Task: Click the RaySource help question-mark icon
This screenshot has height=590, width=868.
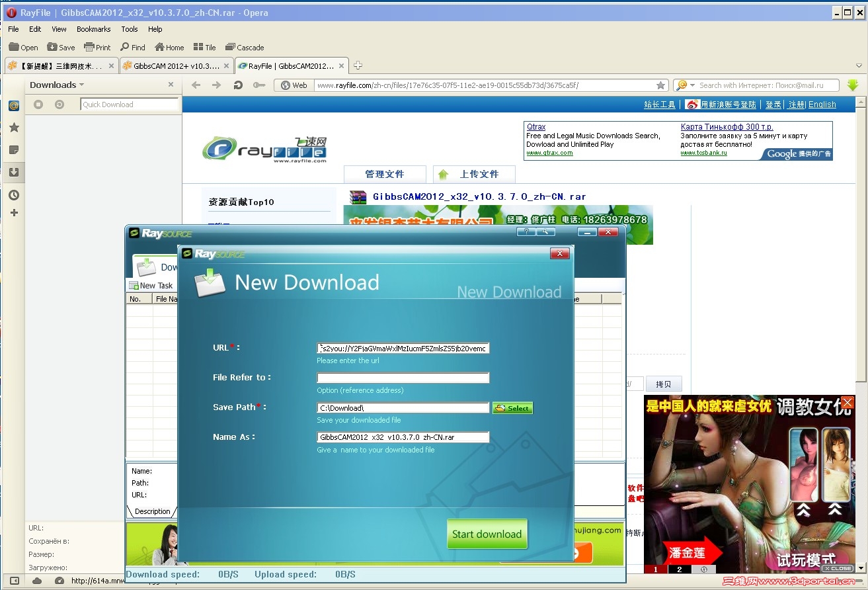Action: click(x=526, y=232)
